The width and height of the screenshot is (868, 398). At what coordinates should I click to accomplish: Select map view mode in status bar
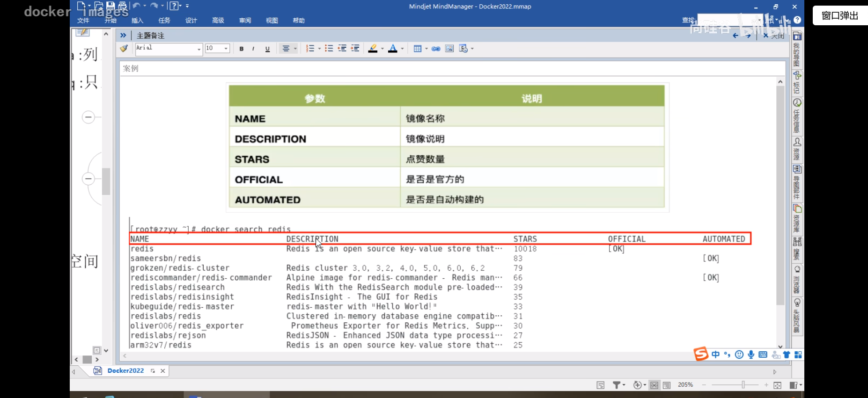[654, 385]
